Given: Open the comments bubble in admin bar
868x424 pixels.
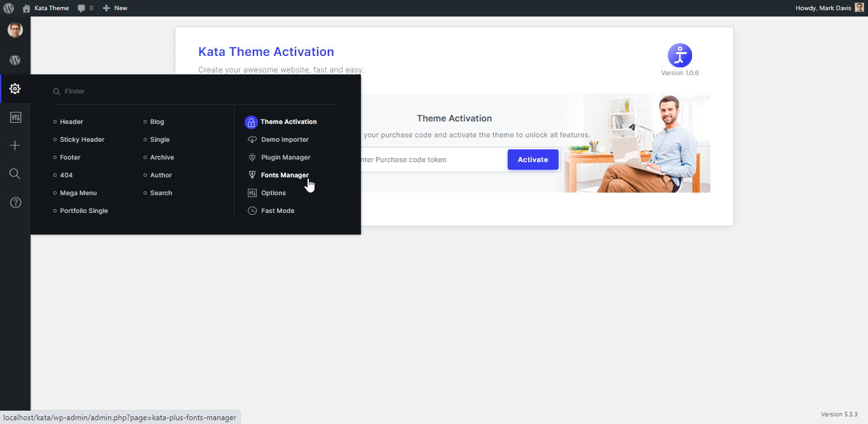Looking at the screenshot, I should [x=85, y=8].
